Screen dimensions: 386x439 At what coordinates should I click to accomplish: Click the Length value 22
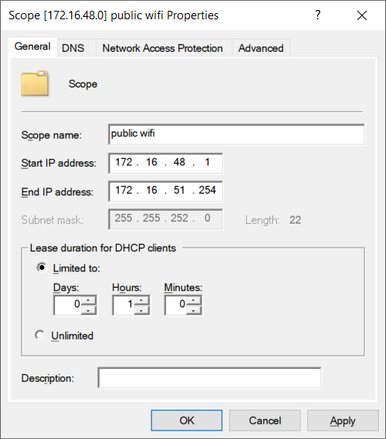click(x=295, y=220)
